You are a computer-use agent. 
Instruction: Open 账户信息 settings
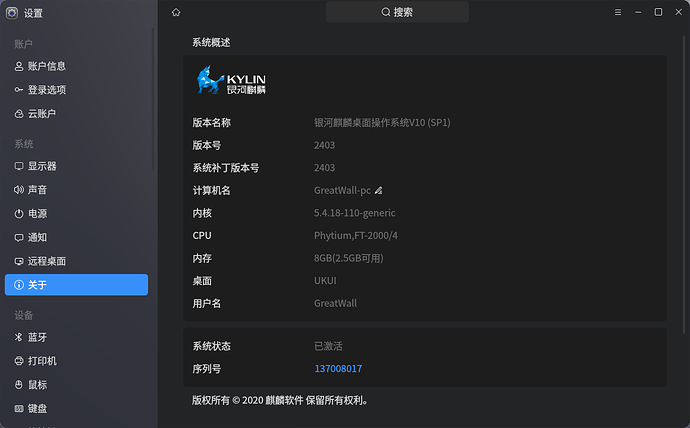pyautogui.click(x=76, y=66)
